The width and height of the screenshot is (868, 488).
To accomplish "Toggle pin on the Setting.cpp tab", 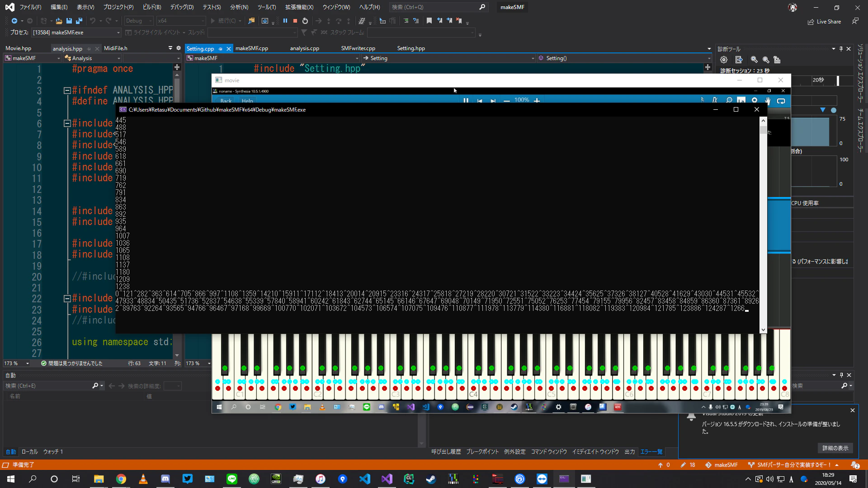I will coord(221,48).
